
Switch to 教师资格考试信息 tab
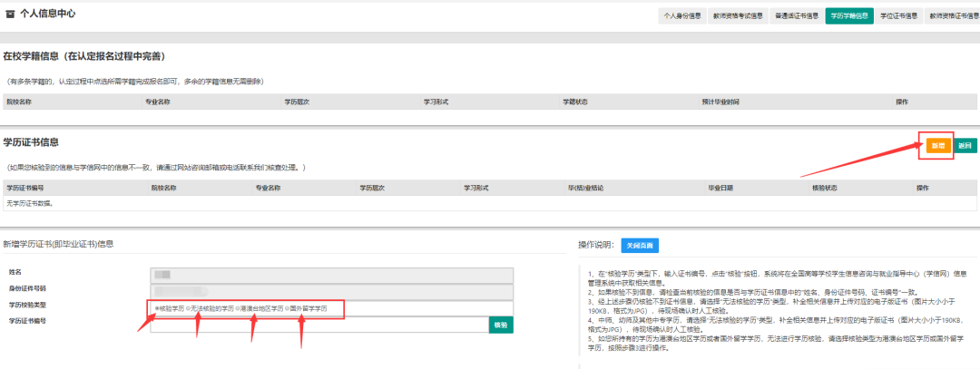pyautogui.click(x=740, y=15)
